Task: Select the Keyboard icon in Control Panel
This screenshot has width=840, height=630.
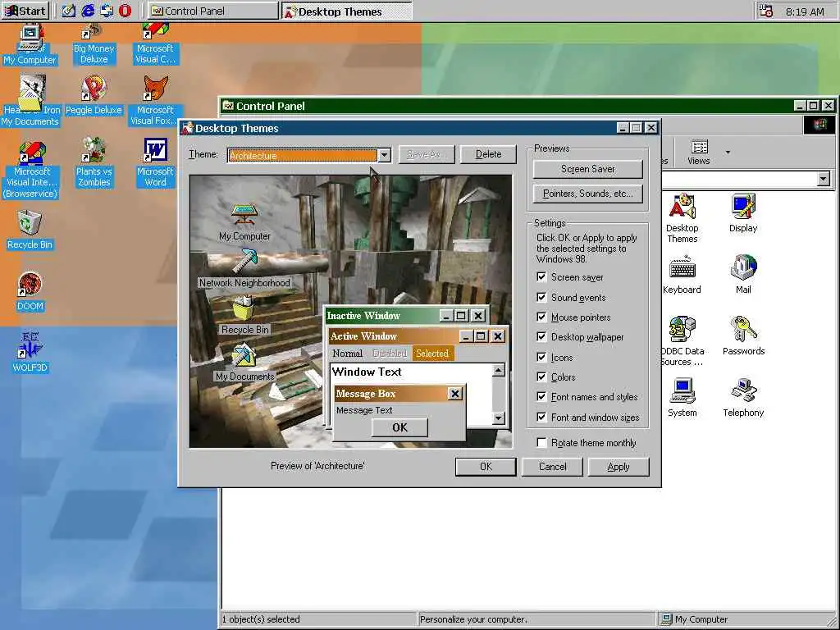Action: pos(682,275)
